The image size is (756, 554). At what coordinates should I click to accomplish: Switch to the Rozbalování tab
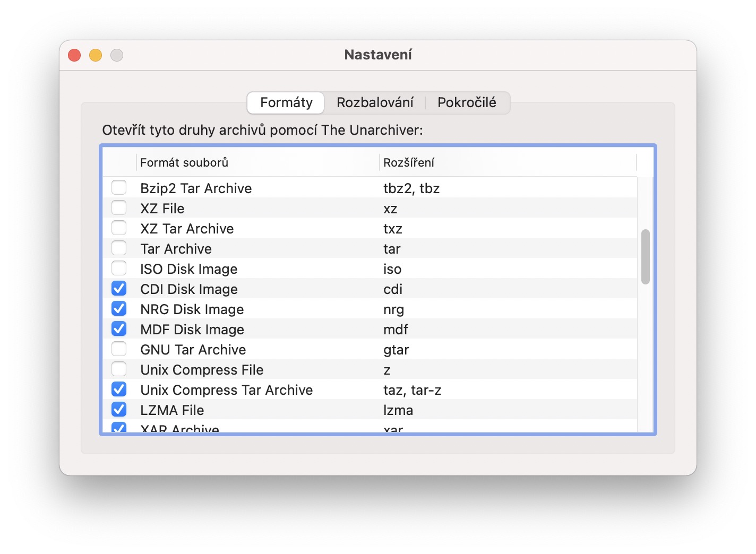click(375, 102)
